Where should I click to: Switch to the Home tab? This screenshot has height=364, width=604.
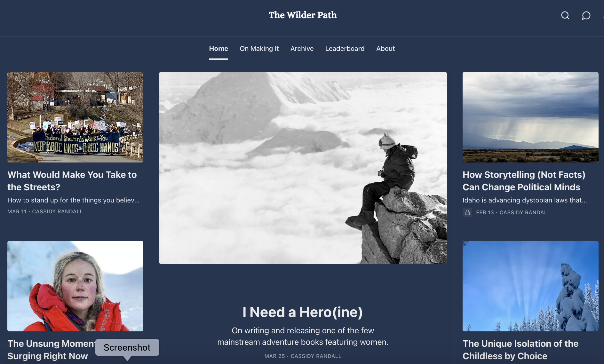[219, 49]
